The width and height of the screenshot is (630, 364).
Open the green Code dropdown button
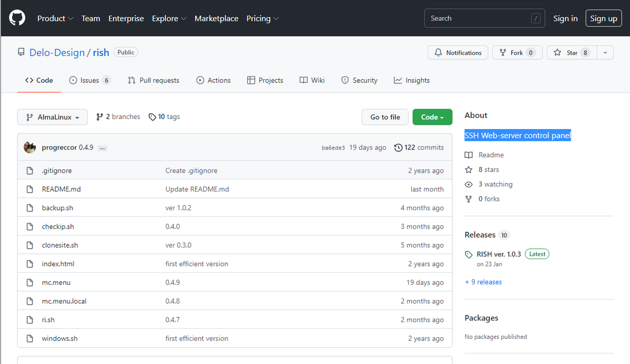(433, 117)
